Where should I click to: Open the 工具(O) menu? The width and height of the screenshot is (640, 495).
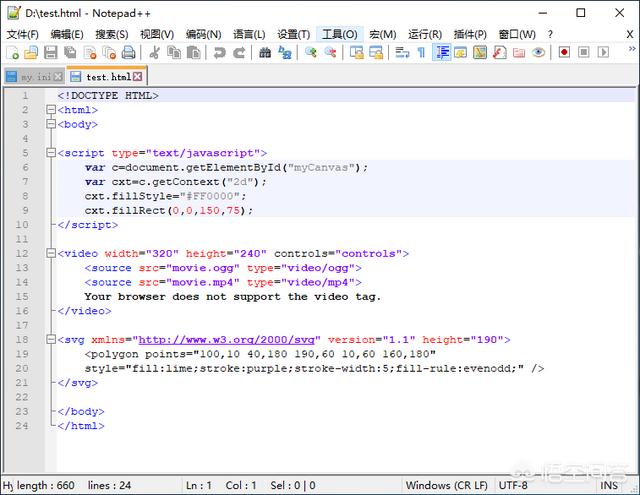click(340, 34)
